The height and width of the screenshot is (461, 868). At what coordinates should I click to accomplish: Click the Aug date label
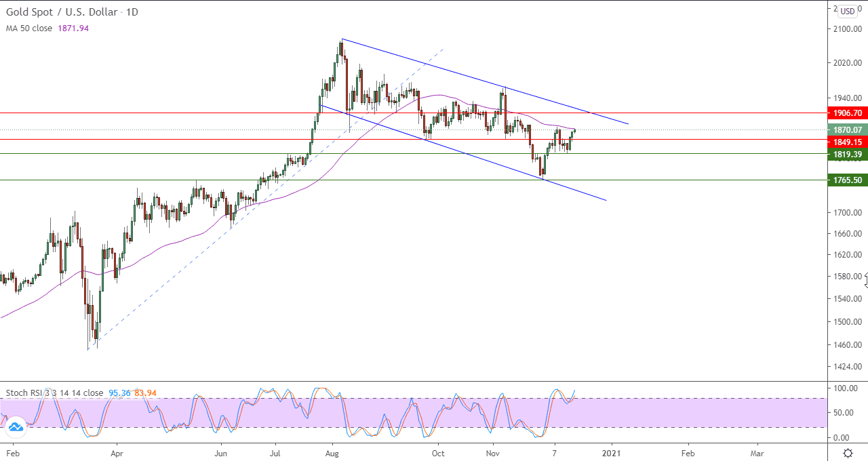332,453
